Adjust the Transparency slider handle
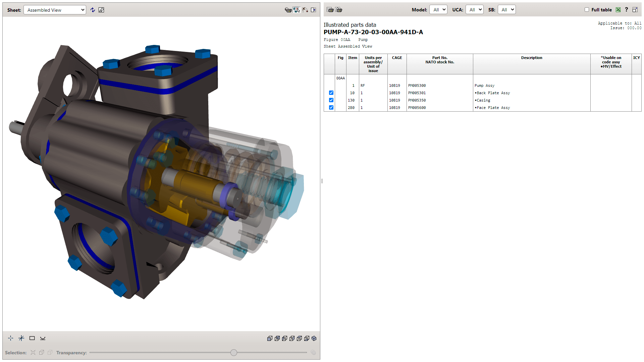This screenshot has width=644, height=362. click(x=234, y=353)
